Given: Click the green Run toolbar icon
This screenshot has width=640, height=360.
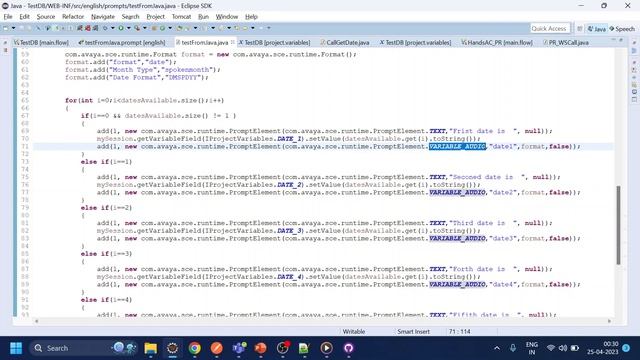Looking at the screenshot, I should pyautogui.click(x=121, y=28).
